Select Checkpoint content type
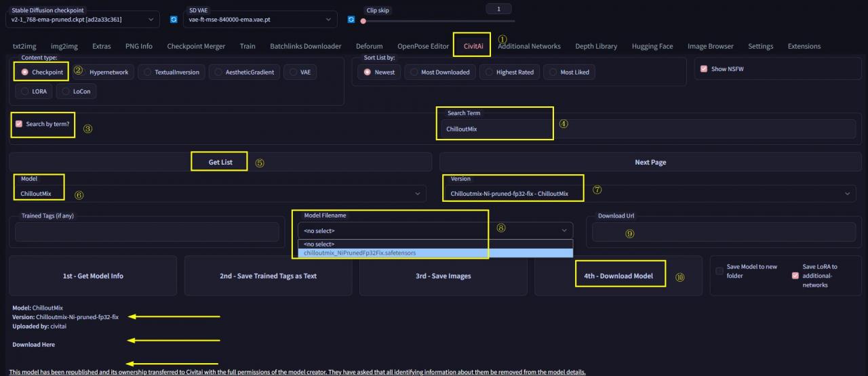The height and width of the screenshot is (376, 868). [x=42, y=72]
